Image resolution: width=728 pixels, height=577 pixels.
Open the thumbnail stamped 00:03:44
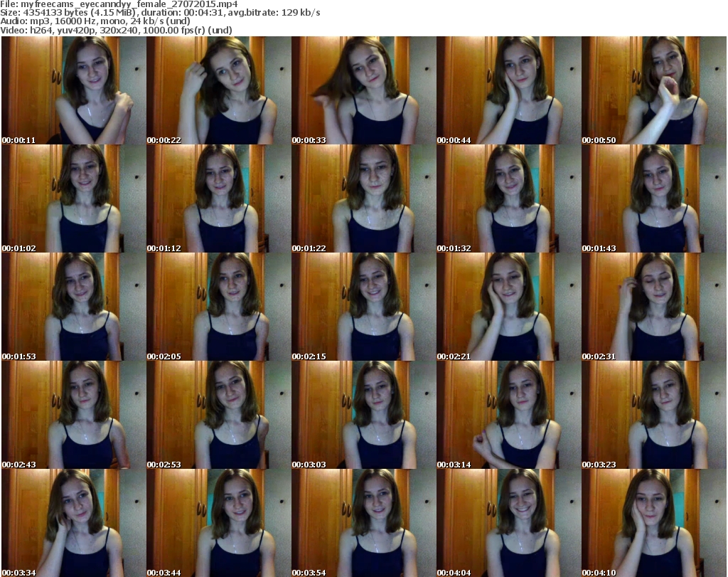tap(219, 523)
